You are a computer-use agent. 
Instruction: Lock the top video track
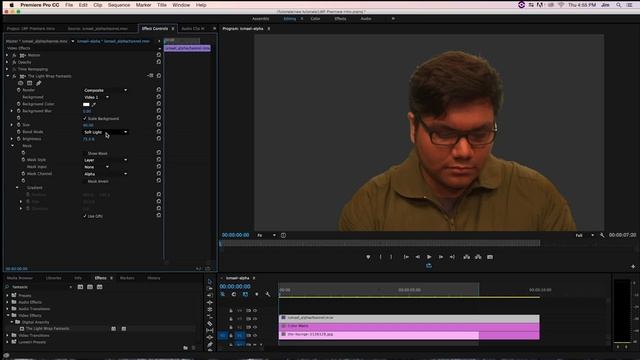[x=231, y=311]
